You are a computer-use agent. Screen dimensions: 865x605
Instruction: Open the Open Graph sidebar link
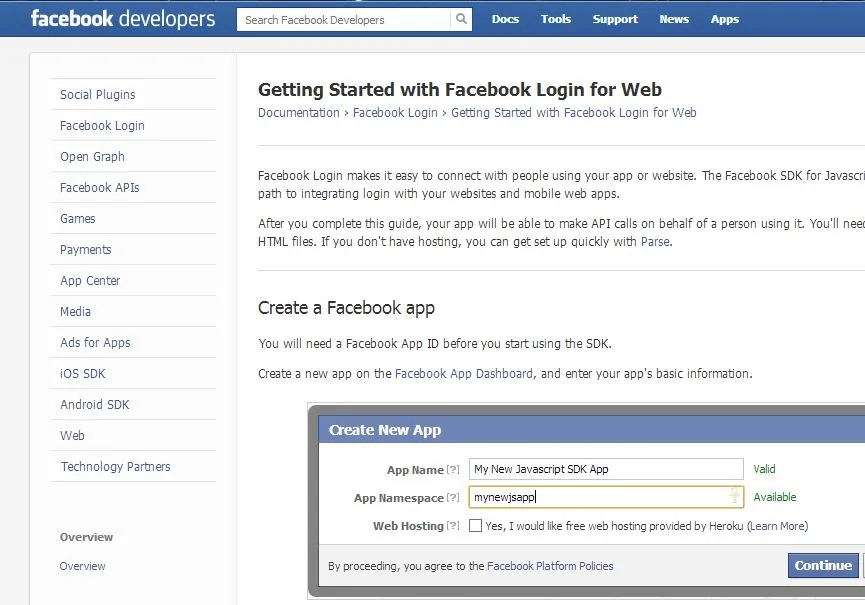(x=92, y=157)
